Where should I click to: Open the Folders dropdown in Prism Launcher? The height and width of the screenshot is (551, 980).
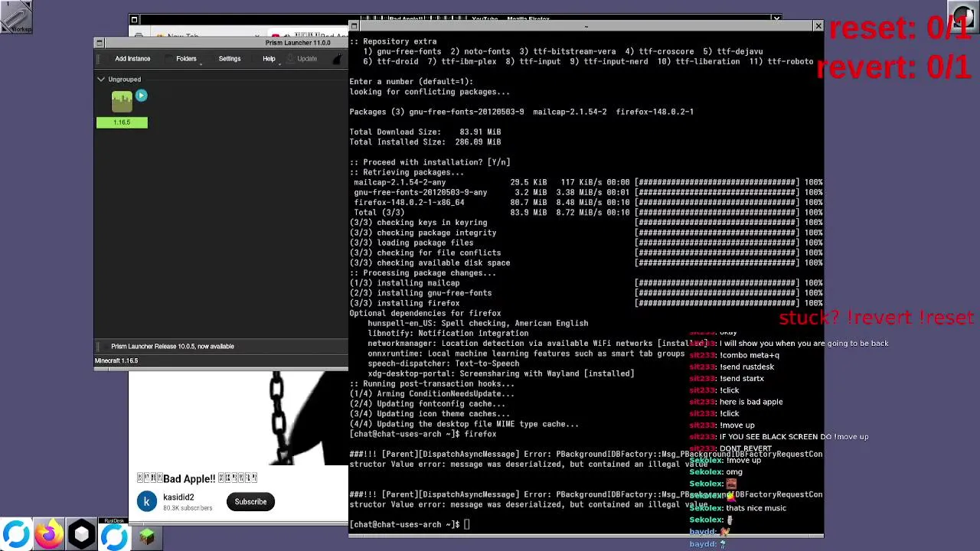pyautogui.click(x=186, y=59)
